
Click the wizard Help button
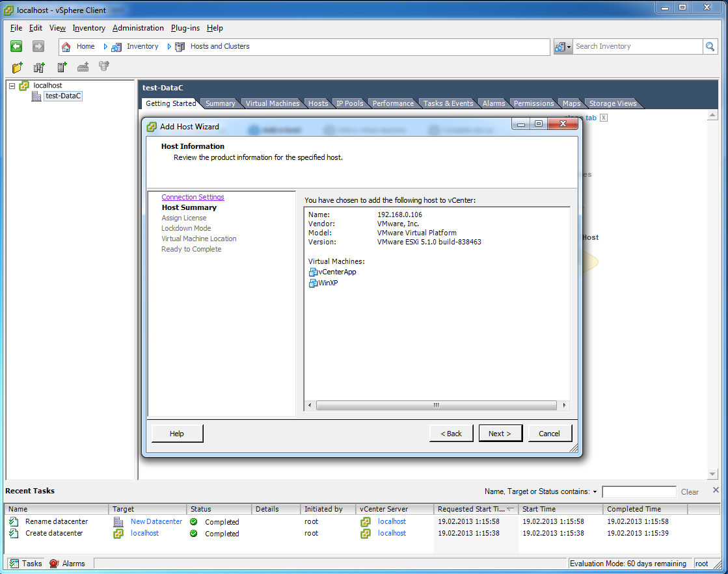(177, 434)
